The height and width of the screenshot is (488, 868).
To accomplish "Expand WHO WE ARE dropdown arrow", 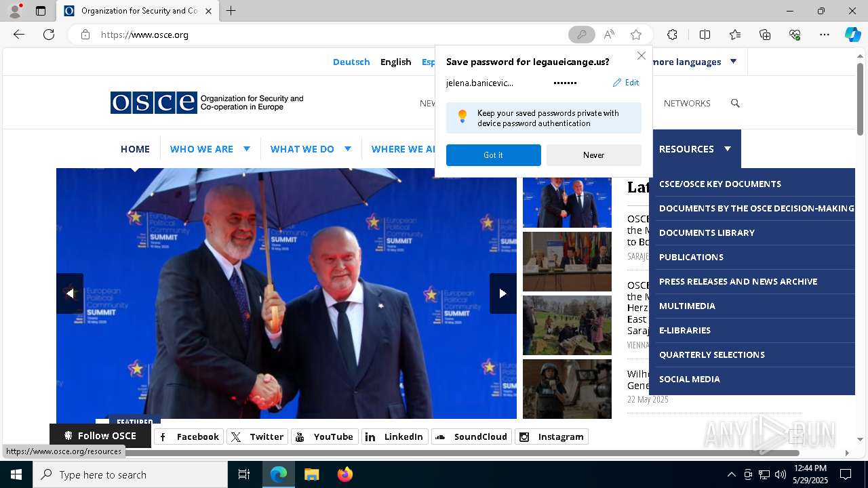I will tap(247, 148).
